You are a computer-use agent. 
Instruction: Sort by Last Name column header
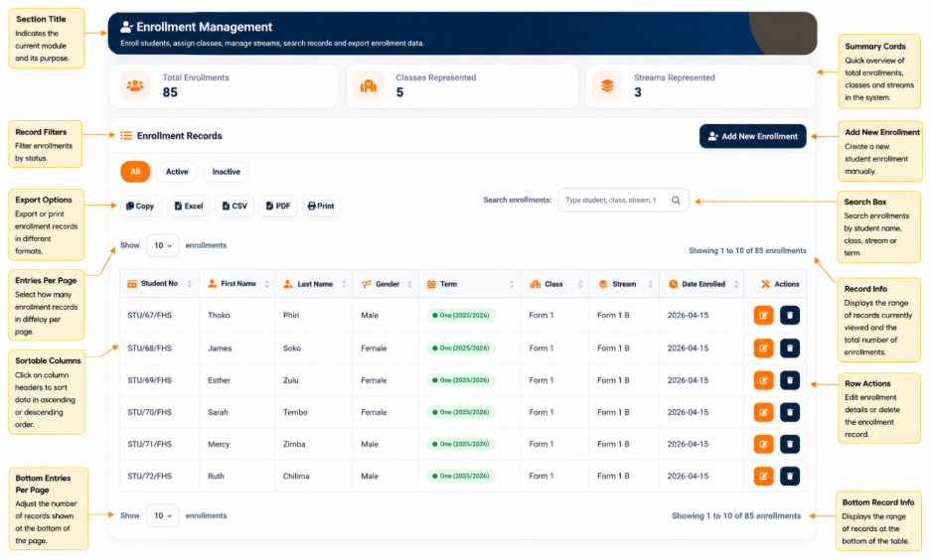click(314, 284)
